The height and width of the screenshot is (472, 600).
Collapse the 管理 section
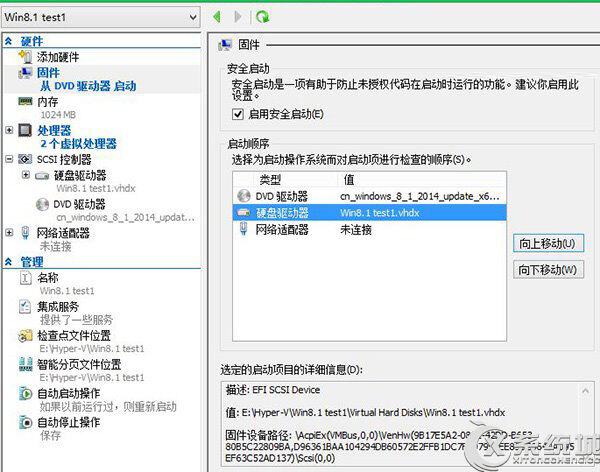(x=8, y=262)
